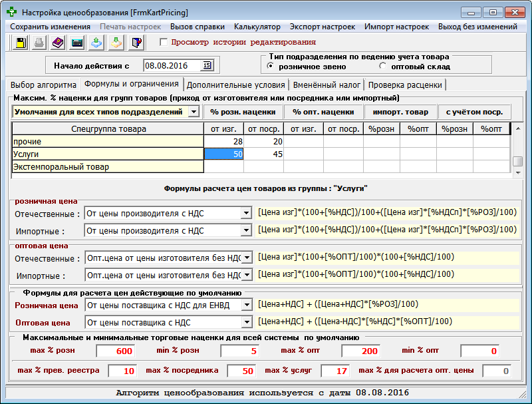Screen dimensions: 532x404
Task: Switch to 'Выбор алгоритма' tab
Action: coord(43,85)
